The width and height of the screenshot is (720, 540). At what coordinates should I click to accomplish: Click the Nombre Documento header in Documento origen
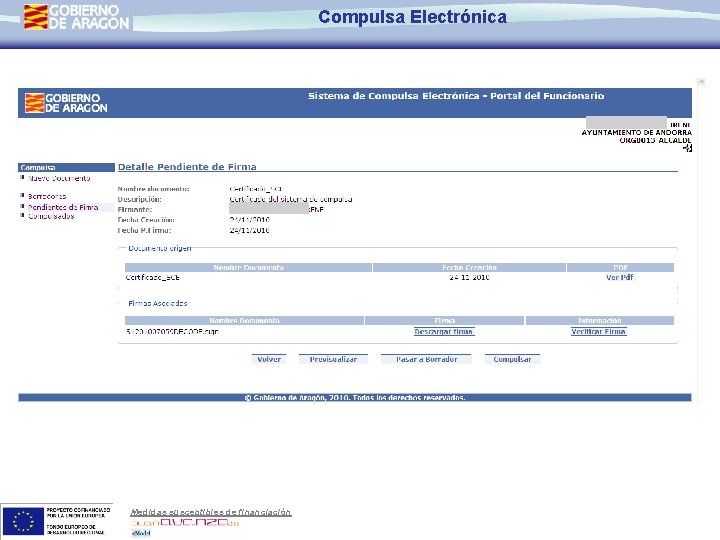[248, 267]
